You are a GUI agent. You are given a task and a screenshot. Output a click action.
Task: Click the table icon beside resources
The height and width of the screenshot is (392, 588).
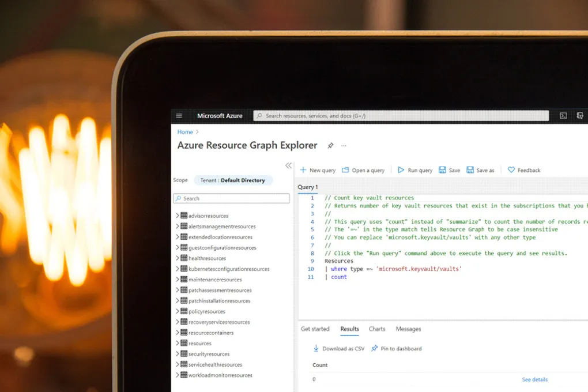point(184,343)
